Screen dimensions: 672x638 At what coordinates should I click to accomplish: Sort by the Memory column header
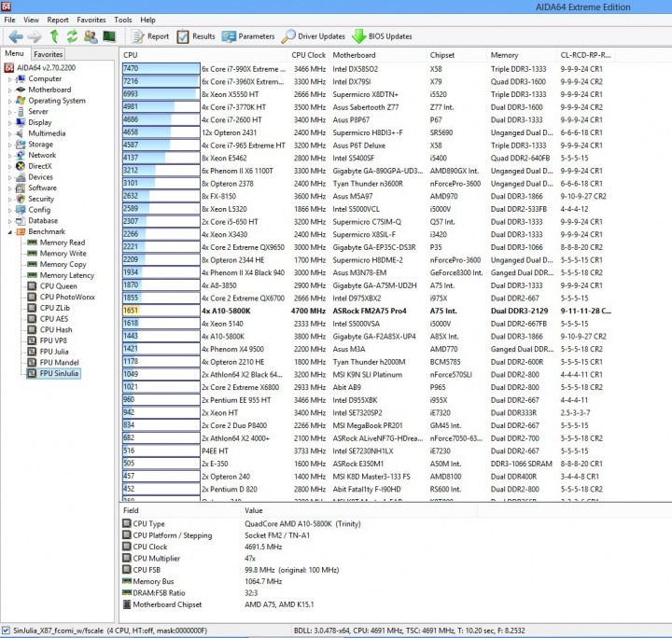tap(522, 55)
